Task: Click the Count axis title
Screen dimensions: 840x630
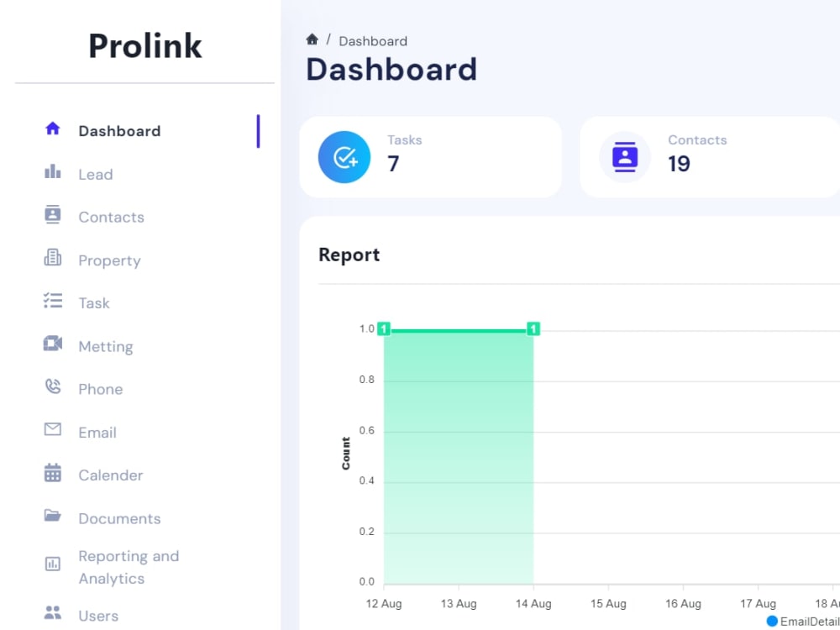Action: (x=345, y=454)
